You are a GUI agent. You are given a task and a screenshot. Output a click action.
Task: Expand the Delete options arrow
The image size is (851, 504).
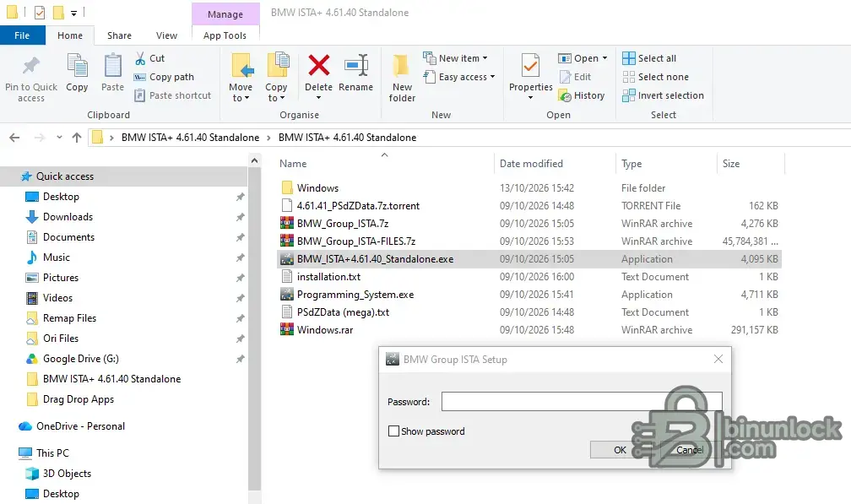[318, 98]
